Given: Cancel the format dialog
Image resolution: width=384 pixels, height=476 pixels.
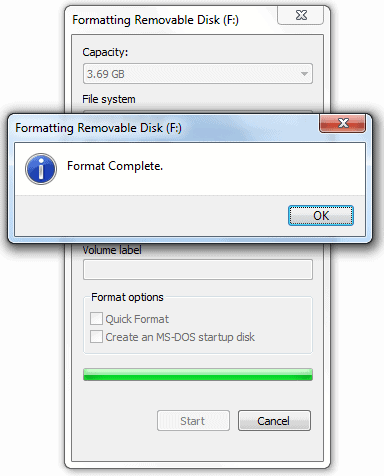Looking at the screenshot, I should (274, 421).
